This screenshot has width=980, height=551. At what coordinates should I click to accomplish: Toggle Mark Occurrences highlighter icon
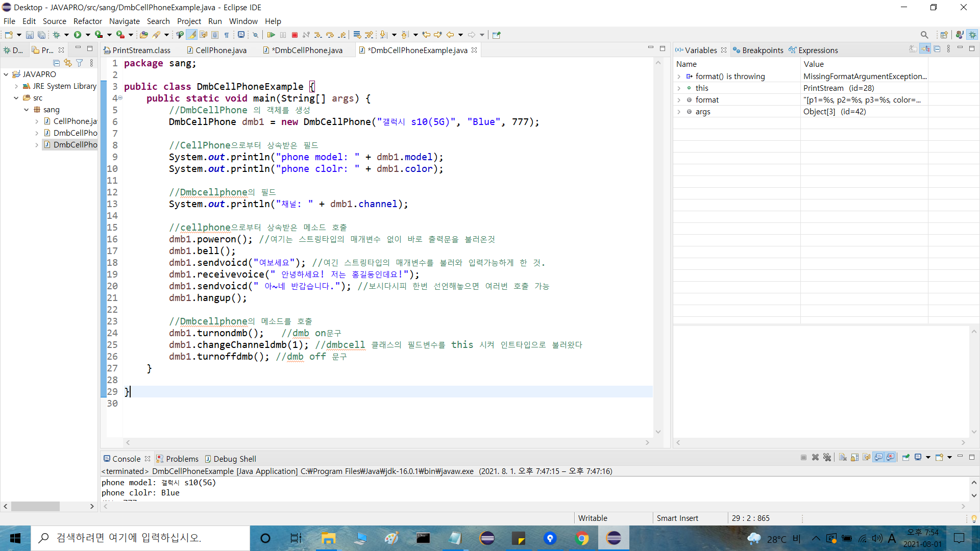click(191, 35)
